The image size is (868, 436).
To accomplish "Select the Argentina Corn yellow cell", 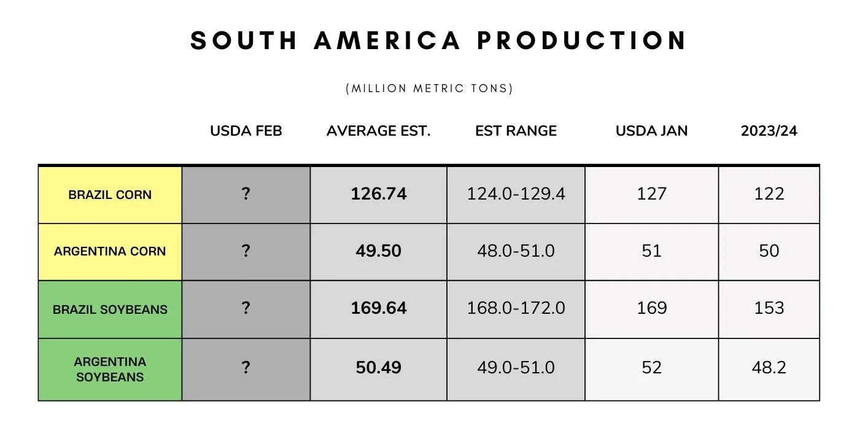I will click(110, 252).
